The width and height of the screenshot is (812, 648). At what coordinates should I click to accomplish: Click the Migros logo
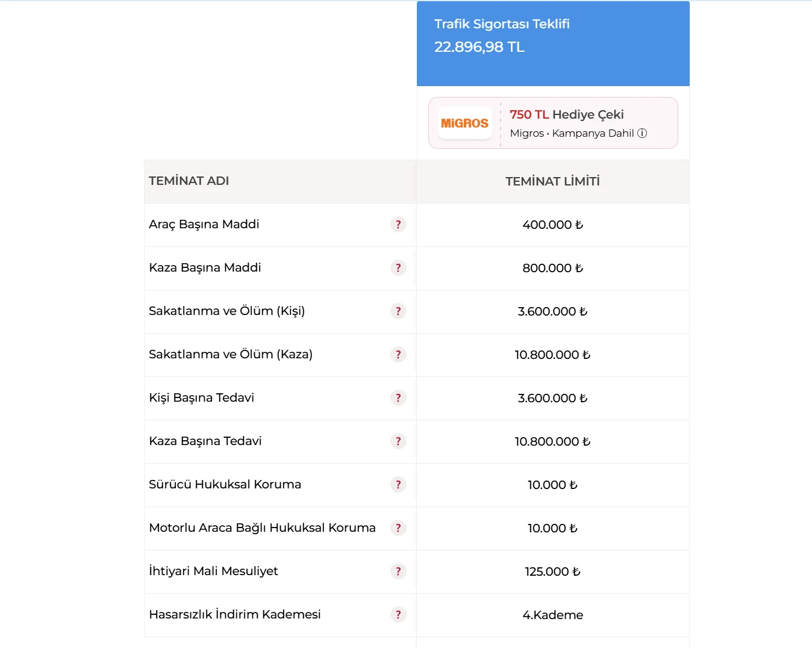464,123
